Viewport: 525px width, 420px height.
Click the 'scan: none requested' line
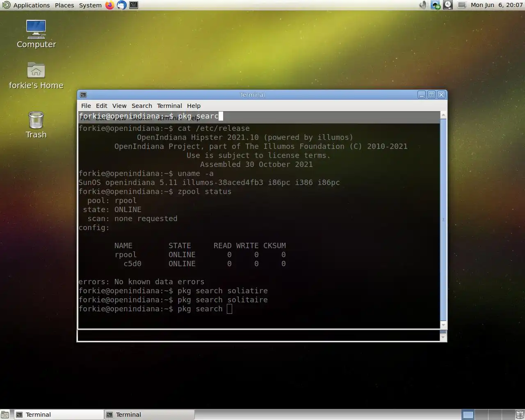click(132, 219)
